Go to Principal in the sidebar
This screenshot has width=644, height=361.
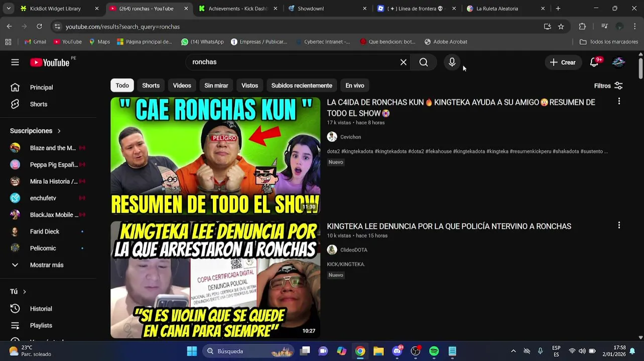48,87
